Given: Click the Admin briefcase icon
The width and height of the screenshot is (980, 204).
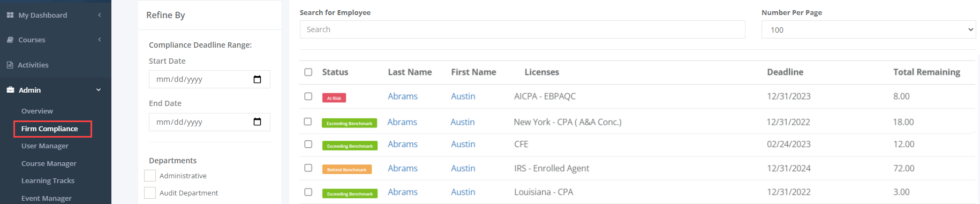Looking at the screenshot, I should [10, 90].
